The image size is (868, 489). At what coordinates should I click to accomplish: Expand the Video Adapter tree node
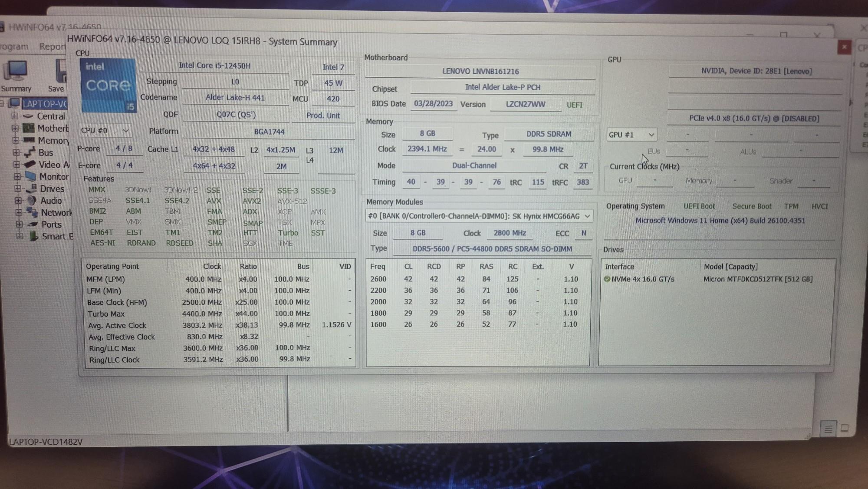coord(16,165)
